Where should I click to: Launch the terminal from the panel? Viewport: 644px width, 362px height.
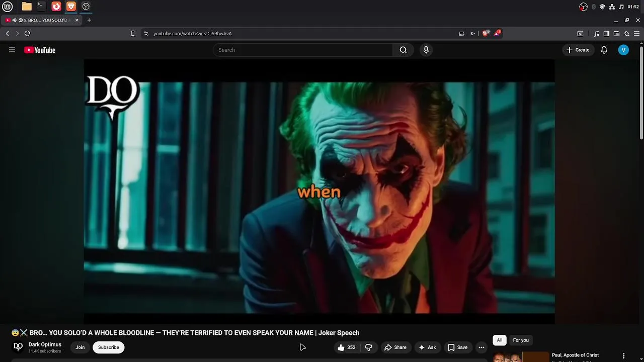41,7
